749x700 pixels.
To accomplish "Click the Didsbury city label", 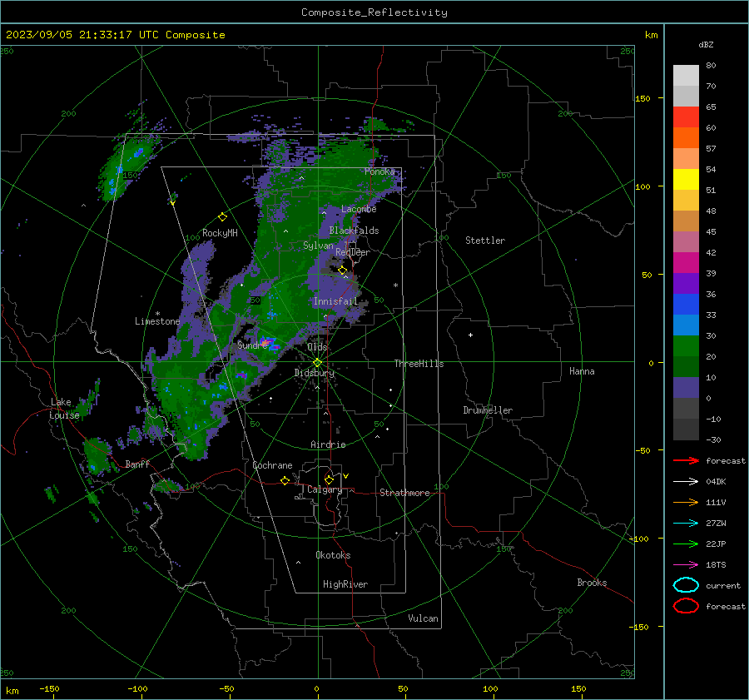I will coord(315,373).
